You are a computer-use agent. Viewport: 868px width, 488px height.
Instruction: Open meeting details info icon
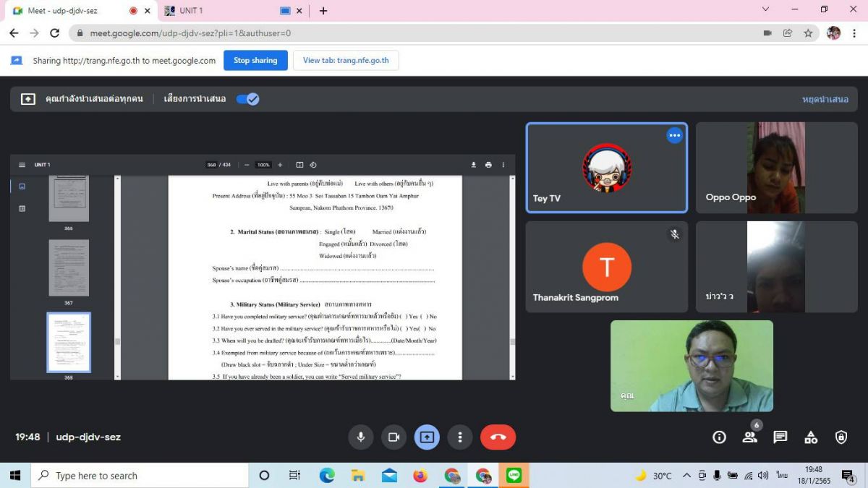point(719,437)
